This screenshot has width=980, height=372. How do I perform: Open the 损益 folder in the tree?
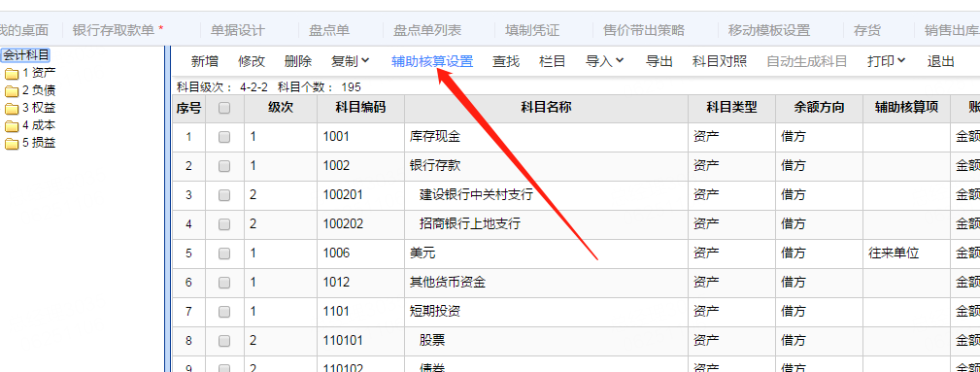click(39, 143)
